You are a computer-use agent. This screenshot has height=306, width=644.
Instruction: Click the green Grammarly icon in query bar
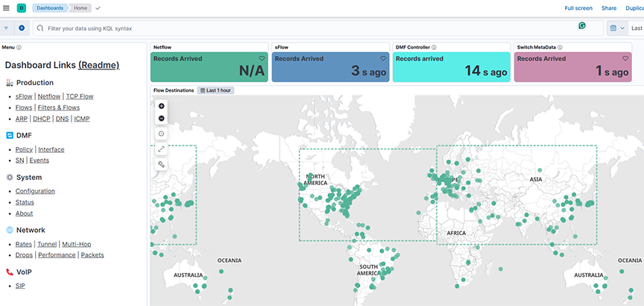[581, 25]
